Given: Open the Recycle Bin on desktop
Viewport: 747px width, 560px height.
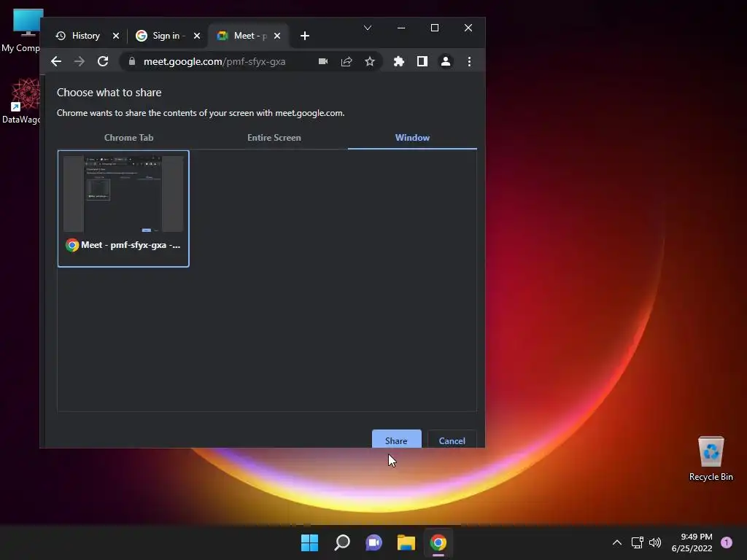Looking at the screenshot, I should (x=711, y=459).
